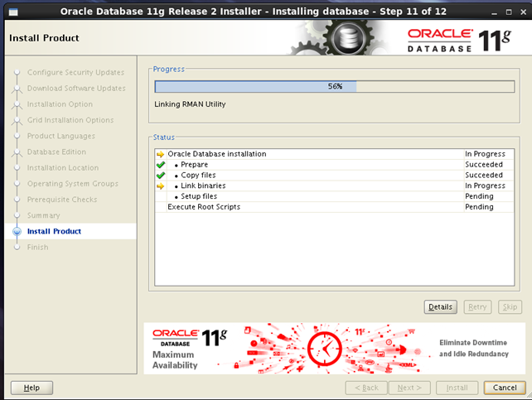
Task: Click the green checkmark next to Copy files
Action: pyautogui.click(x=161, y=176)
